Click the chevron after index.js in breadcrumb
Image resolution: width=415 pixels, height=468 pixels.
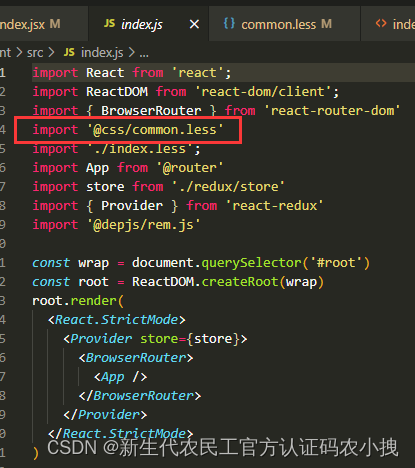click(x=131, y=53)
